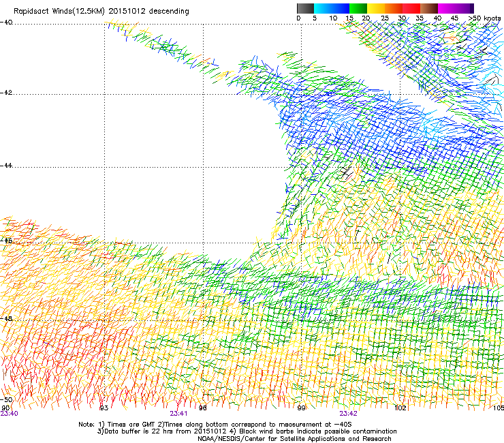Click the 'Note: 1) Times are GMT' line

215,425
